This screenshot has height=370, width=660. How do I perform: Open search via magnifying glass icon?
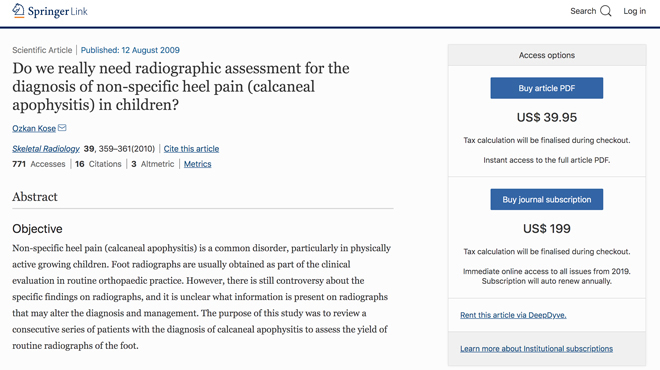pos(606,11)
